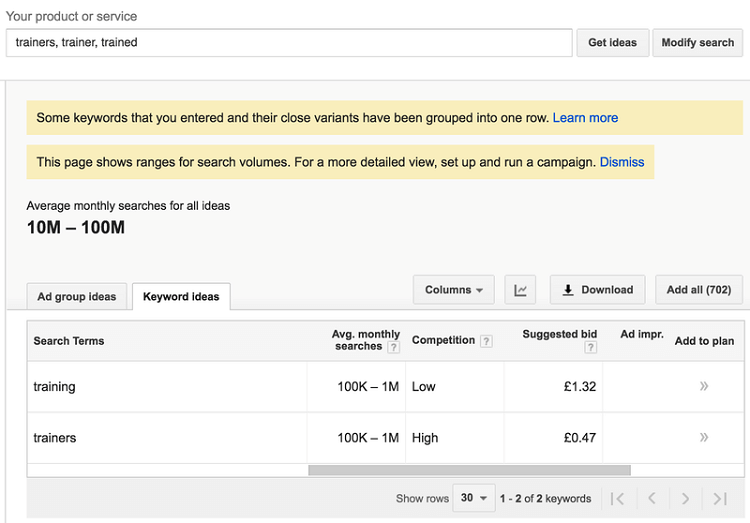Open the Learn more link
This screenshot has height=523, width=750.
[x=585, y=118]
